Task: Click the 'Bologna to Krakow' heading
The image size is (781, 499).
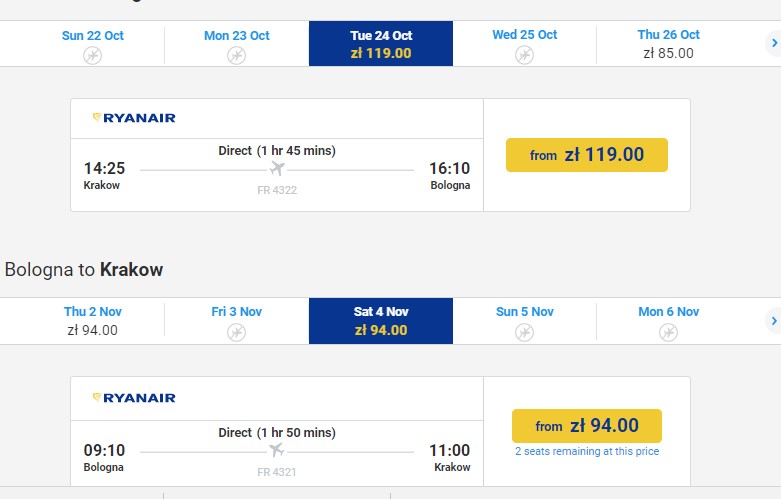Action: (x=84, y=270)
